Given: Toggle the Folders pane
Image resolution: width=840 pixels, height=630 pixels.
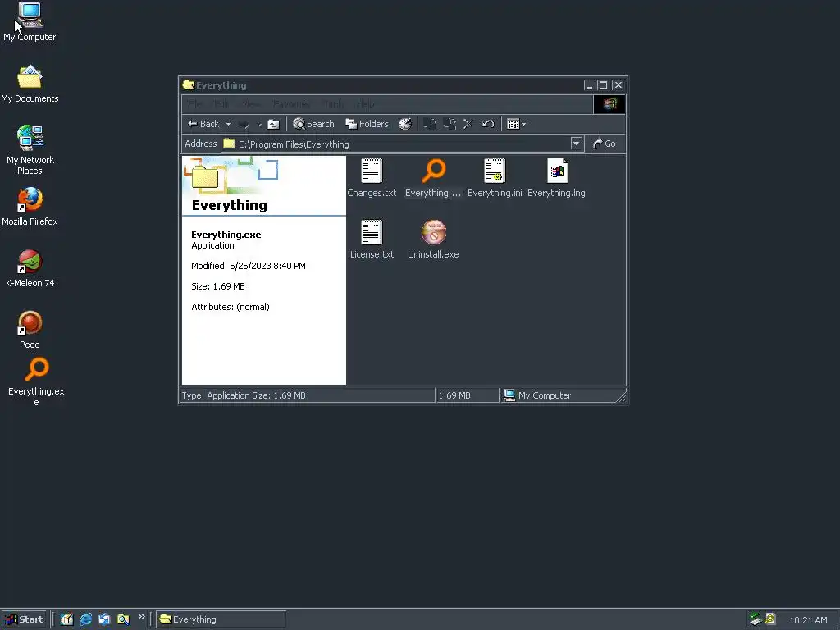Looking at the screenshot, I should tap(367, 125).
